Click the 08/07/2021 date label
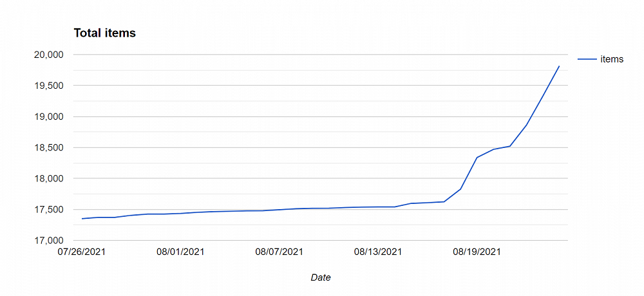Image resolution: width=644 pixels, height=296 pixels. click(279, 252)
